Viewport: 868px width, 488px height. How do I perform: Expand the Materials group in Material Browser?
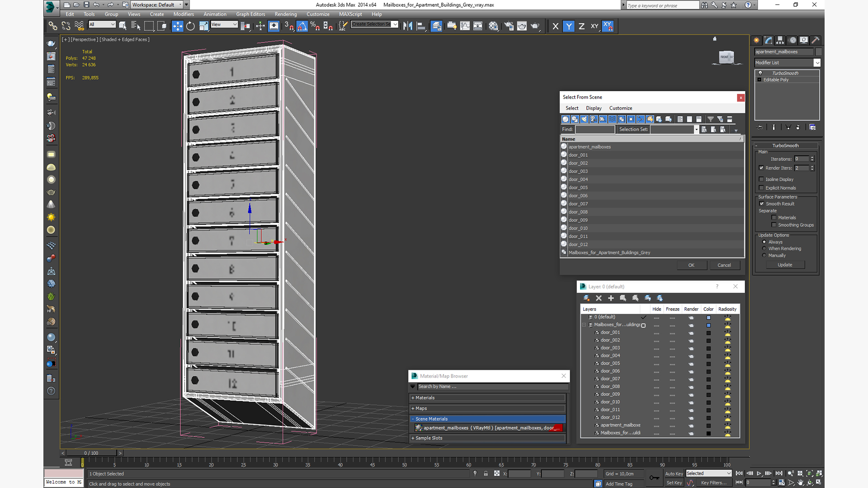pos(487,398)
